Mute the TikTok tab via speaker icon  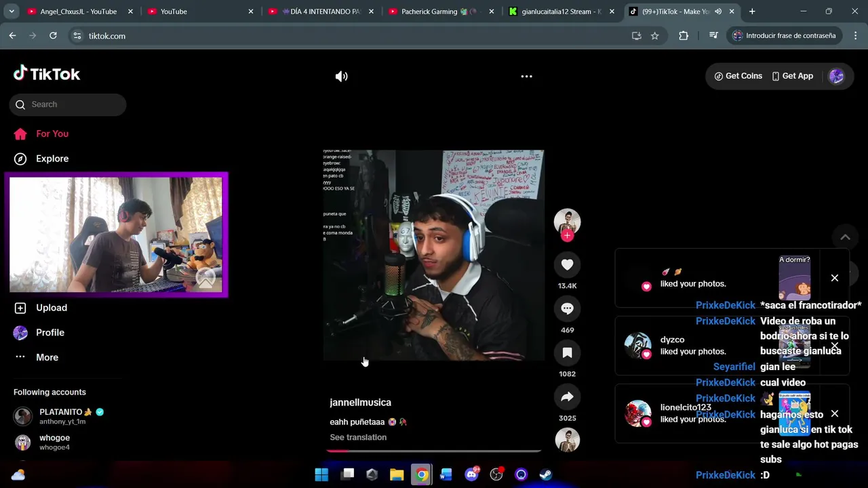tap(718, 12)
